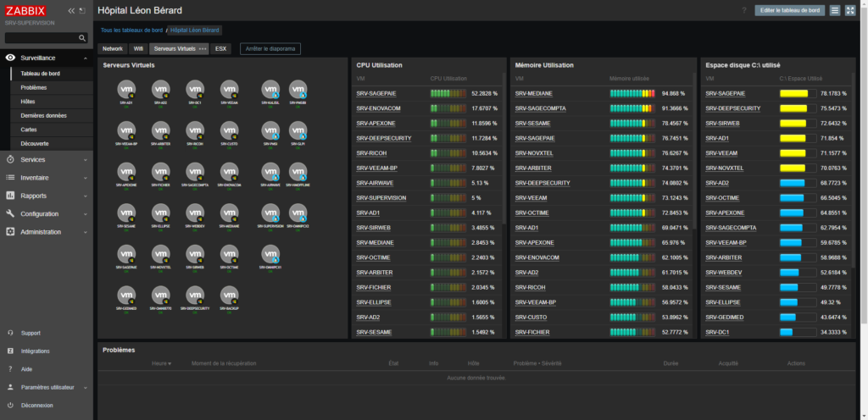This screenshot has height=420, width=868.
Task: Click Éditer le tableau de bord button
Action: coord(788,10)
